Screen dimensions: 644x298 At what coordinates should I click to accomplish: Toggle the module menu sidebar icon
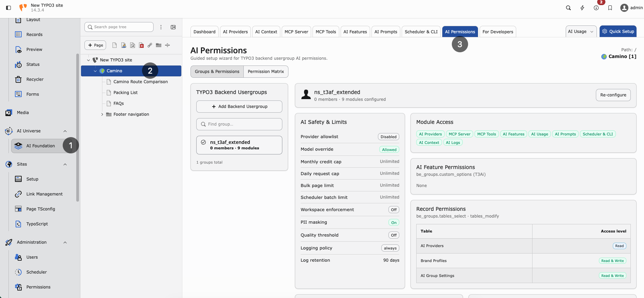point(8,8)
